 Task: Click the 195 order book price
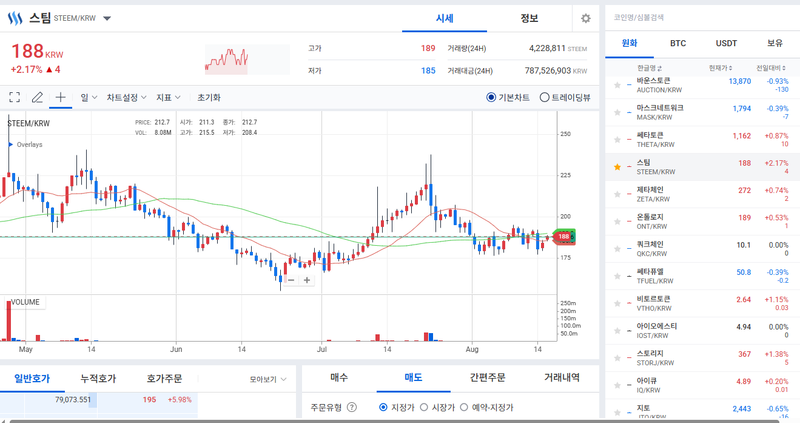(x=149, y=400)
